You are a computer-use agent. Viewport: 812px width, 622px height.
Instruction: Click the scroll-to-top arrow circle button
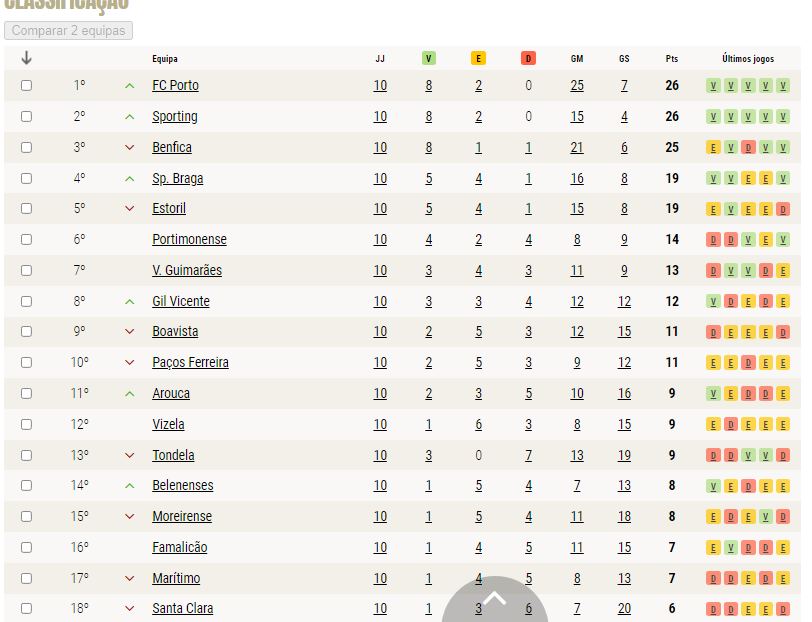[x=495, y=600]
